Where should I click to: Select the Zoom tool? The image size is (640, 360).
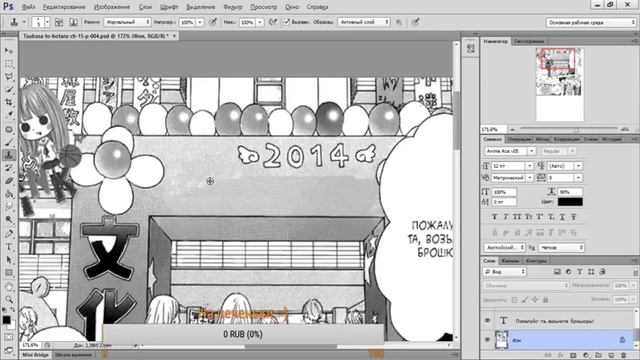pos(9,300)
